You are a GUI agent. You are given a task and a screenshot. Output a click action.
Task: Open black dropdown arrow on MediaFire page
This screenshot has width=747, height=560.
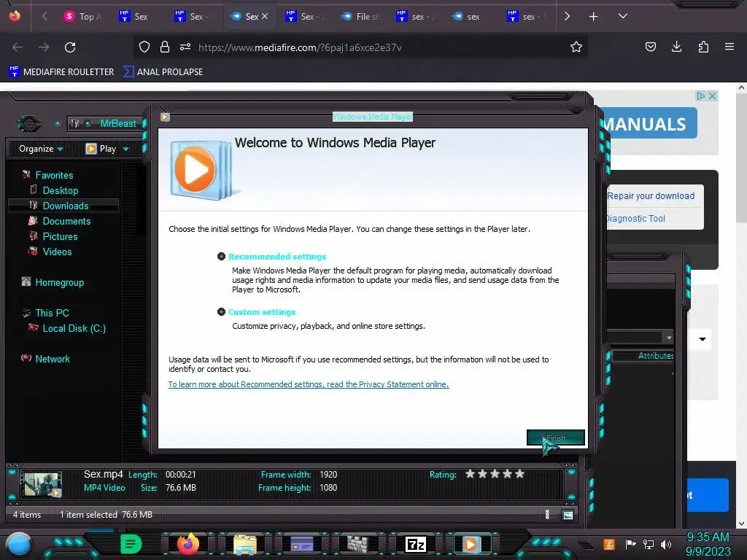703,339
